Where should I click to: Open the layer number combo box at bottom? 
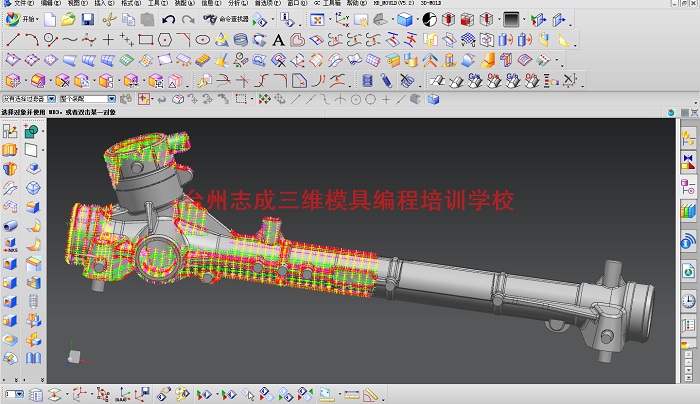pos(15,394)
